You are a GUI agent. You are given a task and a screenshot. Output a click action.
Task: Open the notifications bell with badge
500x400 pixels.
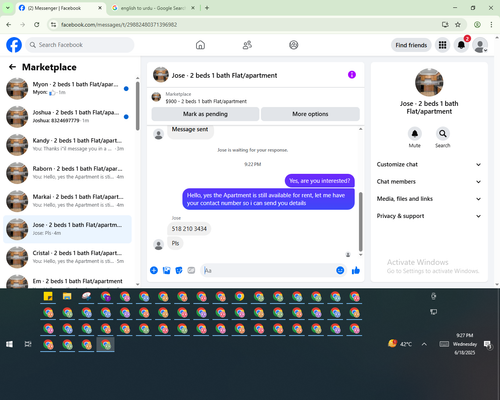click(461, 45)
